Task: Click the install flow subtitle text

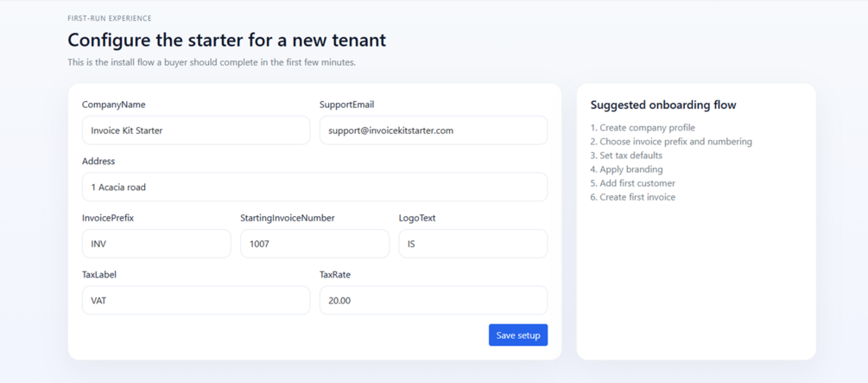Action: pos(212,62)
